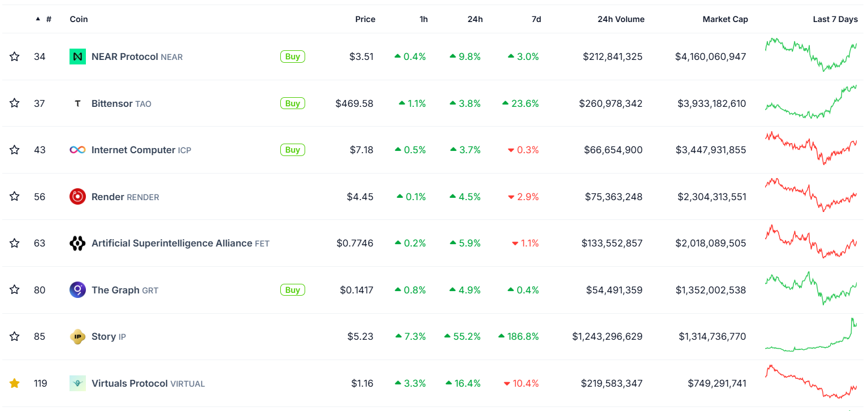Click Internet Computer volume $66,654,900
The height and width of the screenshot is (411, 868).
point(613,150)
